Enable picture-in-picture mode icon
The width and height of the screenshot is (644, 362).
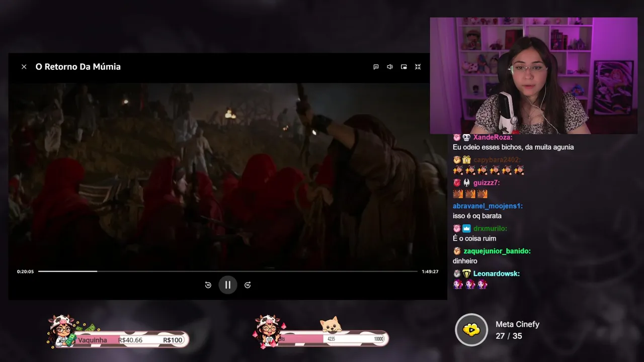[404, 67]
